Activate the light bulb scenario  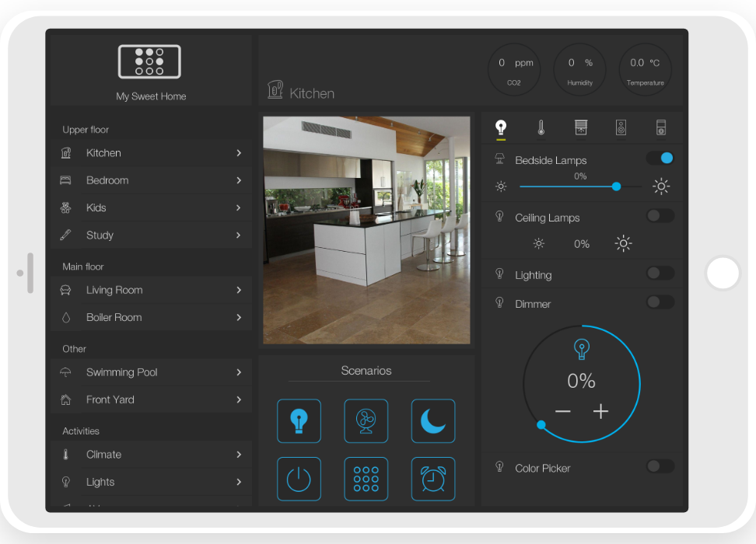299,421
